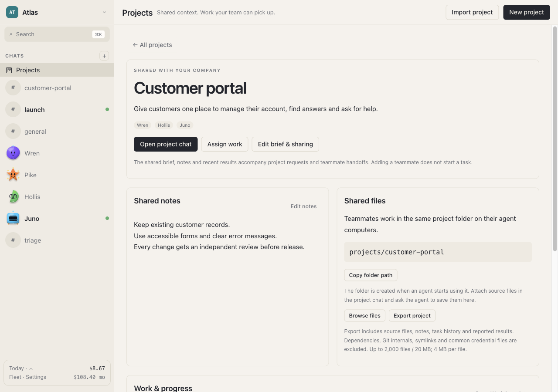The height and width of the screenshot is (392, 558).
Task: Open Edit brief & sharing
Action: point(286,144)
